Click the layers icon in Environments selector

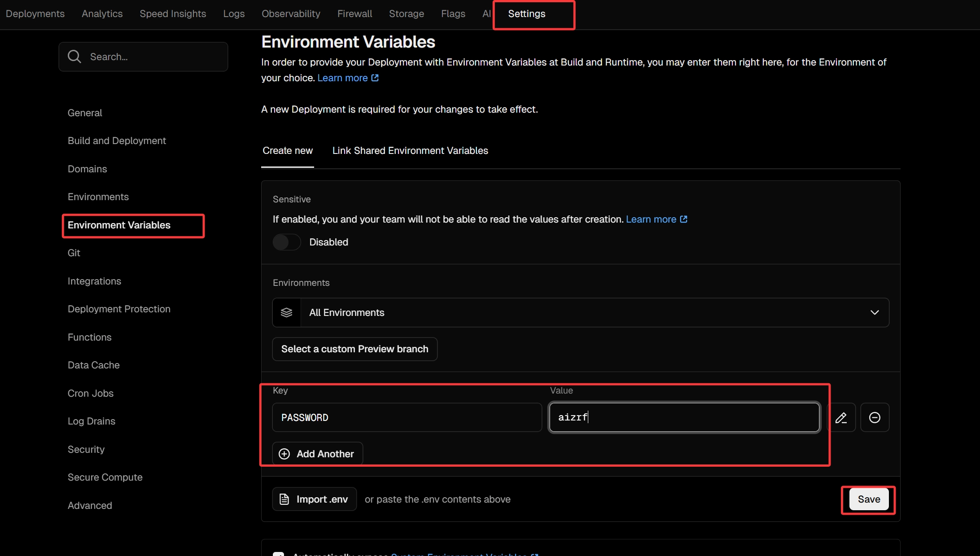click(x=286, y=312)
